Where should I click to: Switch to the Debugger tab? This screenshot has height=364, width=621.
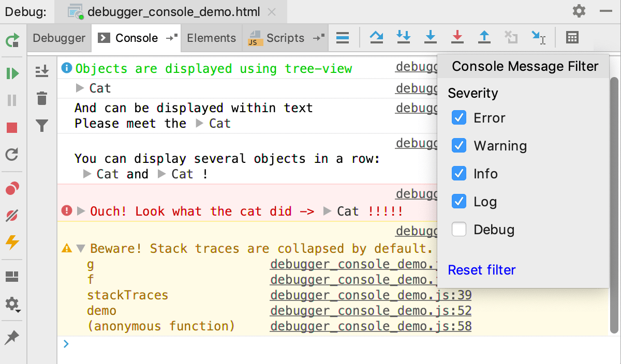point(58,37)
